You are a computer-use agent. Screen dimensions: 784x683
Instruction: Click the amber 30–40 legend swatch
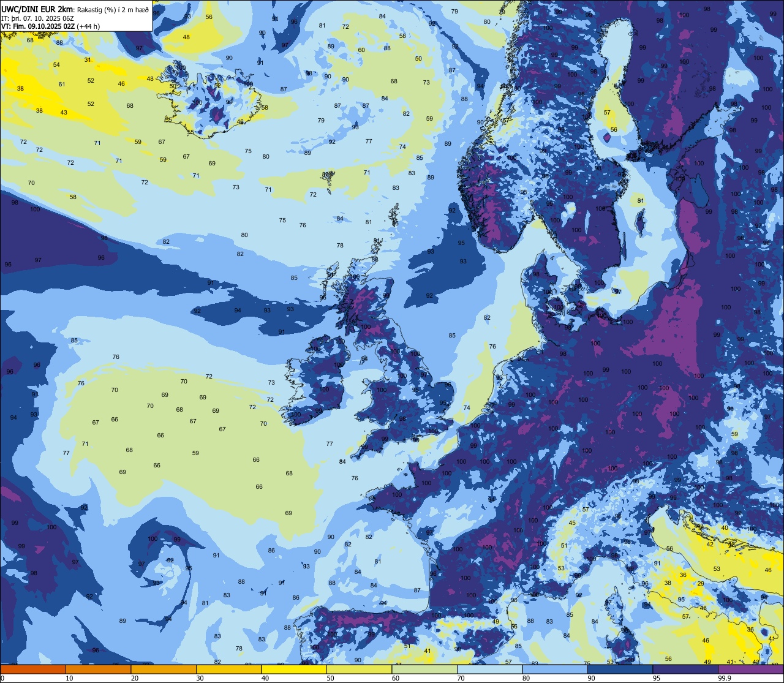(228, 669)
